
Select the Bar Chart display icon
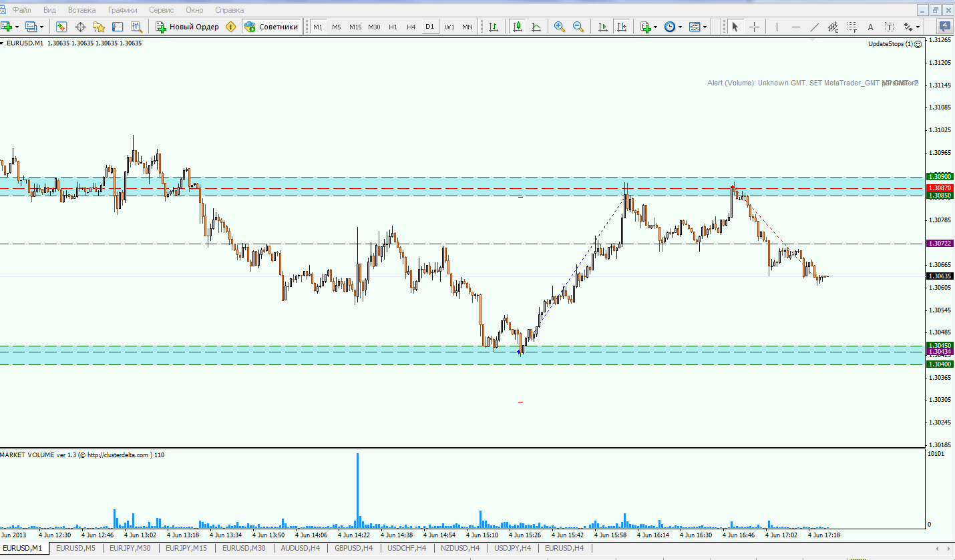[494, 27]
